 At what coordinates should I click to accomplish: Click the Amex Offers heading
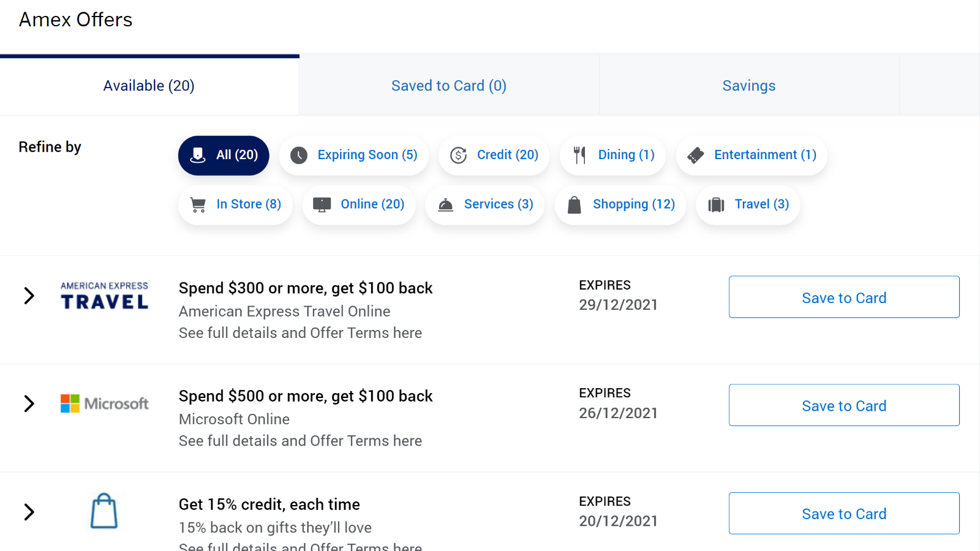click(75, 20)
